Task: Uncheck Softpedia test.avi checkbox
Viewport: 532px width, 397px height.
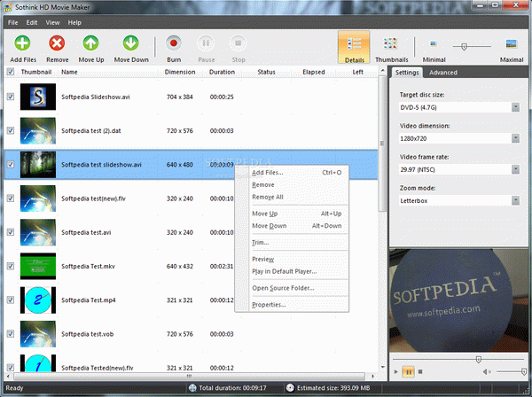Action: [11, 232]
